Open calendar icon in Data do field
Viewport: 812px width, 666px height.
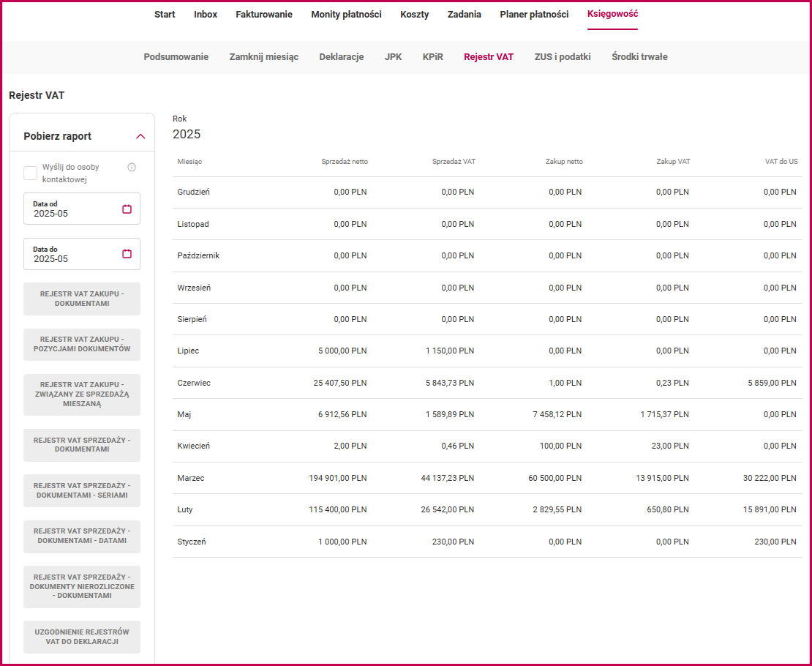pos(127,253)
